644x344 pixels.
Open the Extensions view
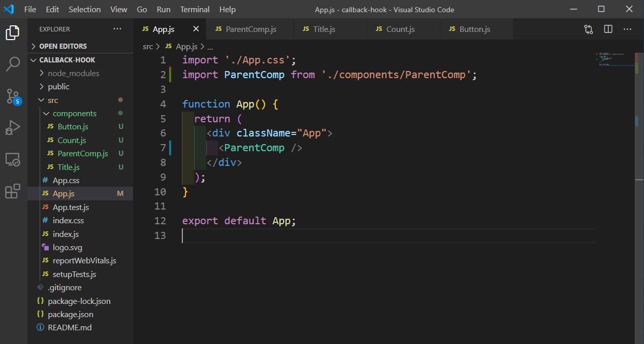tap(13, 191)
